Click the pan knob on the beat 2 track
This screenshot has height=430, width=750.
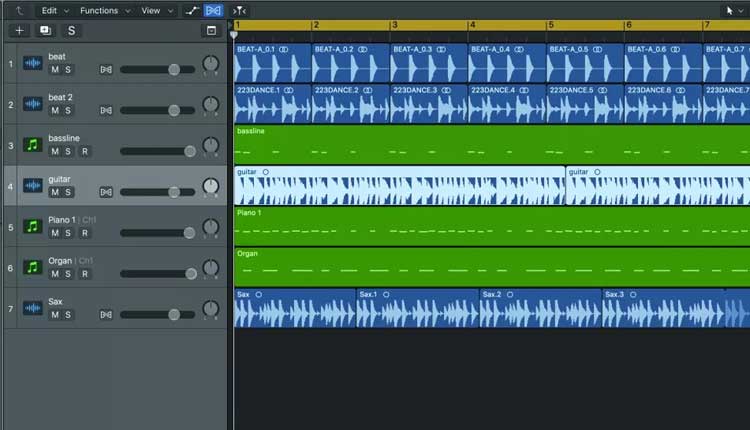coord(210,104)
